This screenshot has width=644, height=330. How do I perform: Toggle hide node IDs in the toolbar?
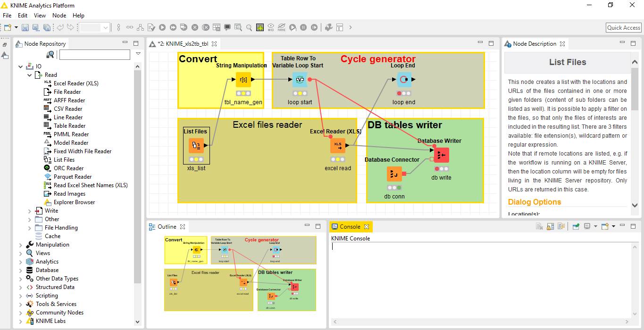pyautogui.click(x=271, y=27)
